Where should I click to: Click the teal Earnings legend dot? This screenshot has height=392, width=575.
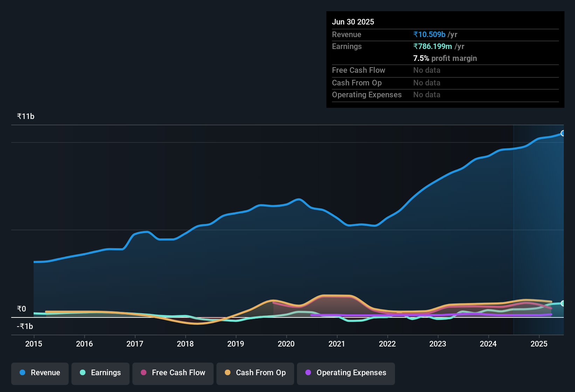pyautogui.click(x=83, y=373)
